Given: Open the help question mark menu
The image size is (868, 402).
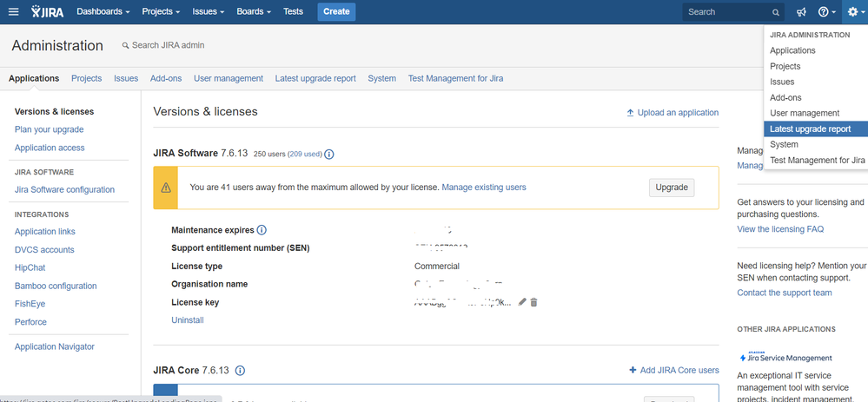Looking at the screenshot, I should point(826,11).
